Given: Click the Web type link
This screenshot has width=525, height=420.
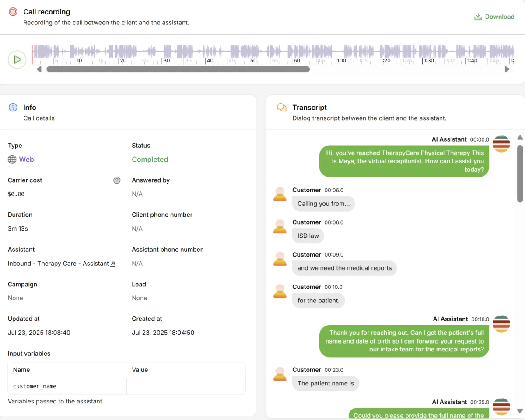Looking at the screenshot, I should (x=26, y=160).
